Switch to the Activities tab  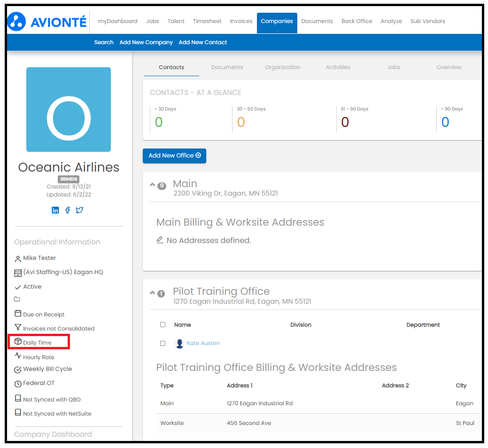[x=338, y=67]
